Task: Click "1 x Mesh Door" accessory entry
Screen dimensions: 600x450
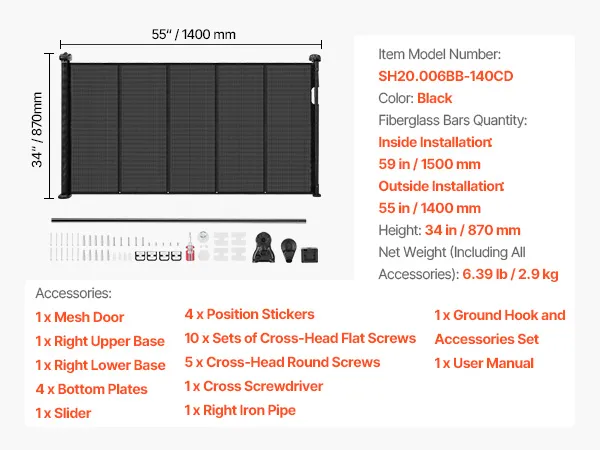Action: click(80, 317)
